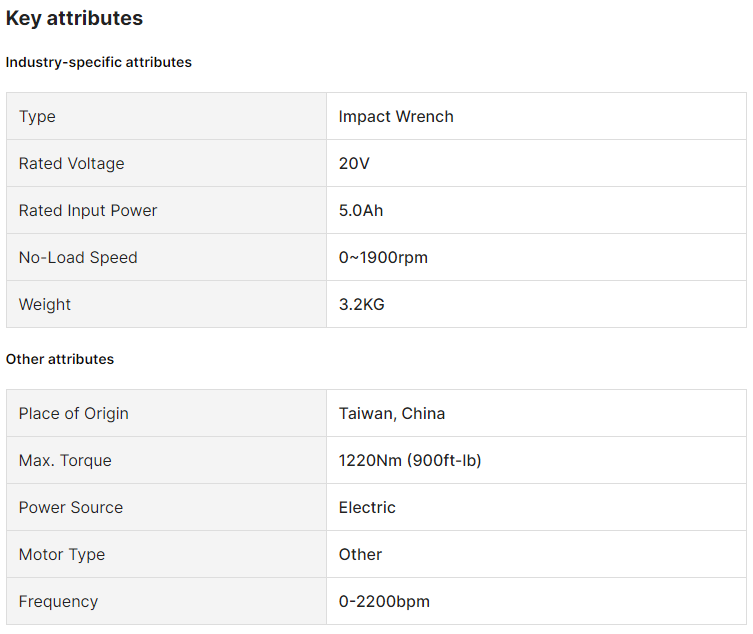Click the "Impact Wrench" type value

tap(396, 116)
